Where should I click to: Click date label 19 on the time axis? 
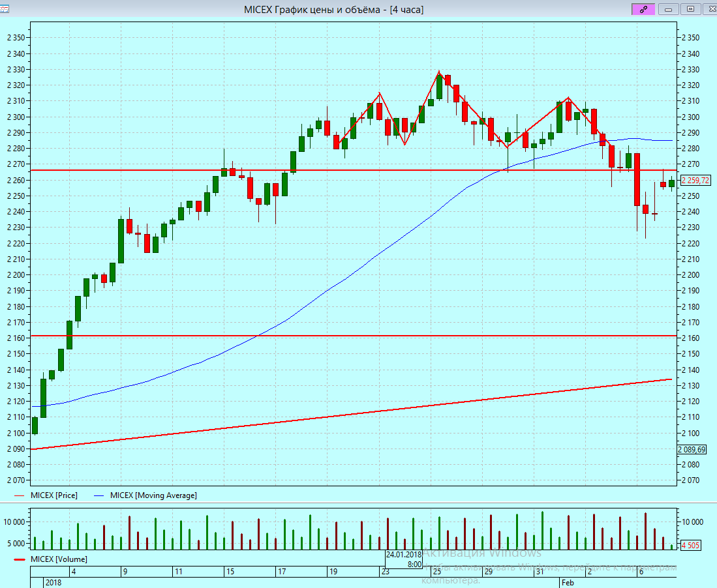tap(333, 572)
